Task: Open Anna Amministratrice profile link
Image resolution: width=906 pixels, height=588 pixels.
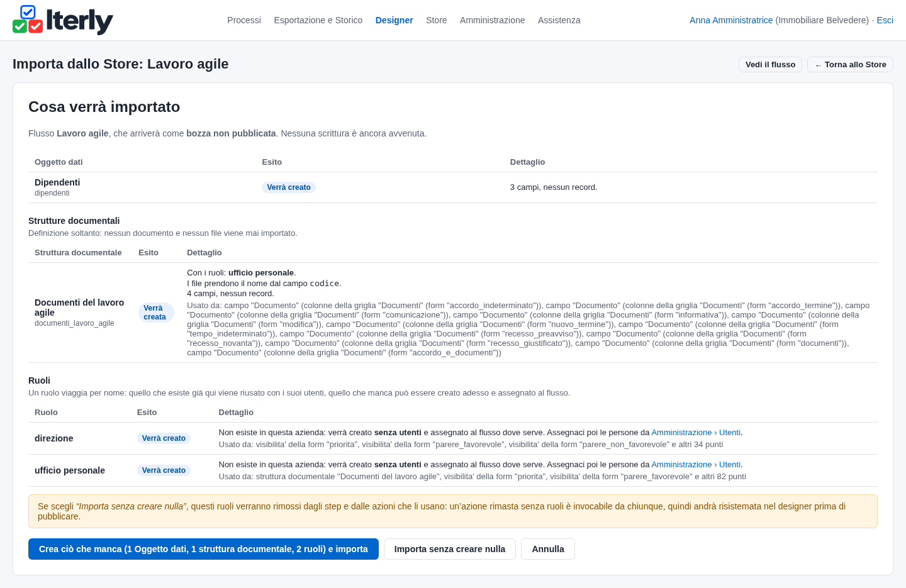Action: point(731,20)
